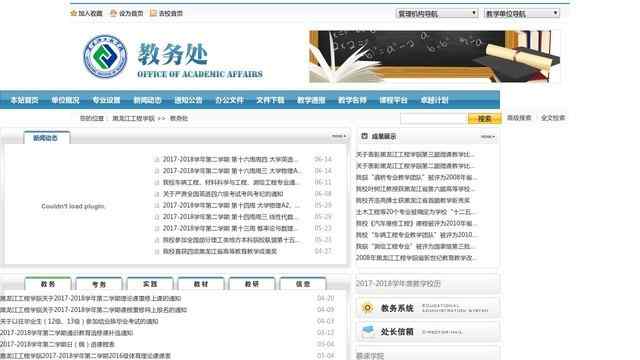Open the 处长信箱 banner link
Screen dimensions: 640x360
coord(427,331)
